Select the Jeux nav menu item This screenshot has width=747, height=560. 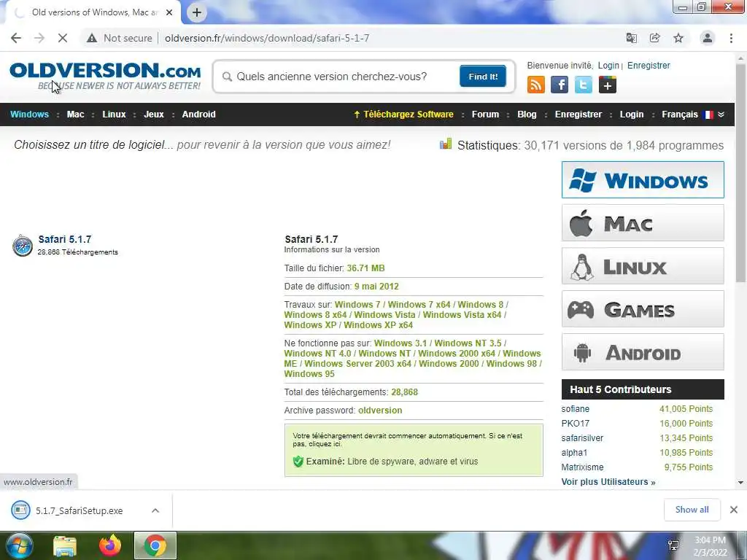click(154, 114)
